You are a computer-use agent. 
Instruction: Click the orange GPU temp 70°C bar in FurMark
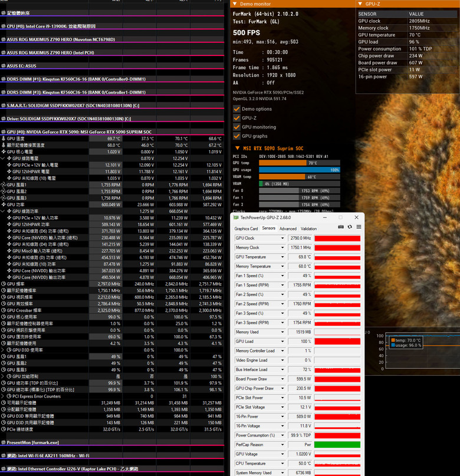[282, 163]
